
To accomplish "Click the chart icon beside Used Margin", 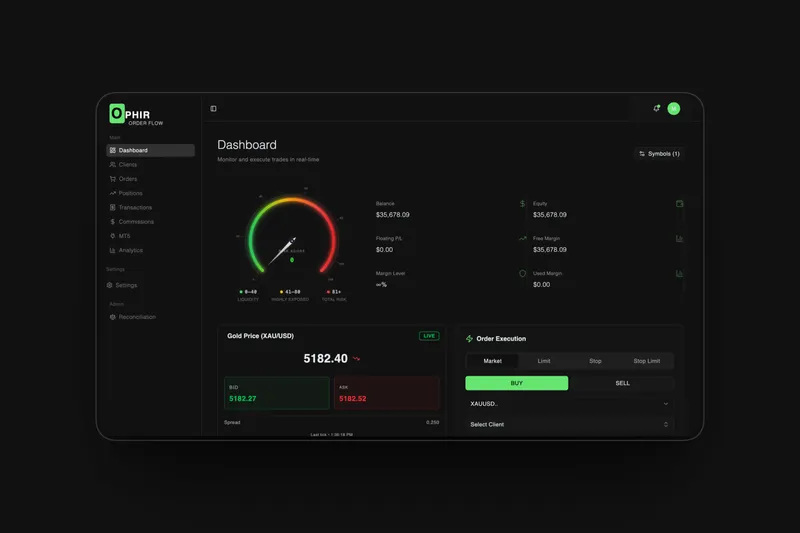I will click(680, 273).
